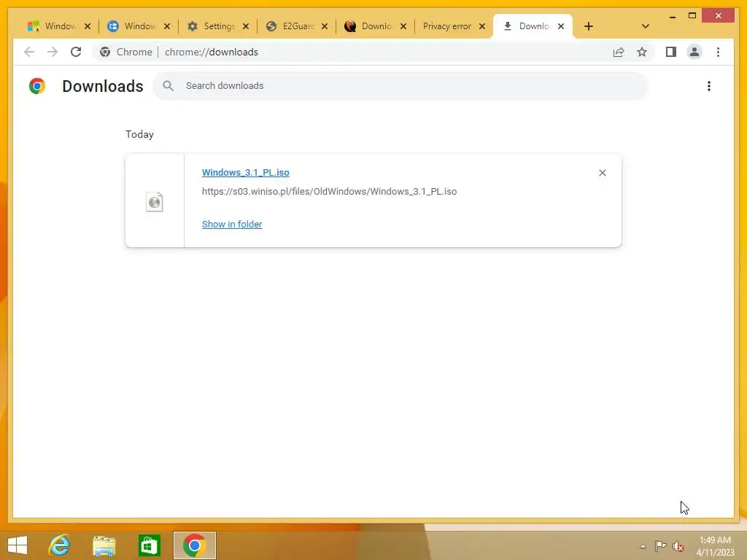Expand the tab search dropdown arrow
Image resolution: width=747 pixels, height=560 pixels.
tap(645, 26)
